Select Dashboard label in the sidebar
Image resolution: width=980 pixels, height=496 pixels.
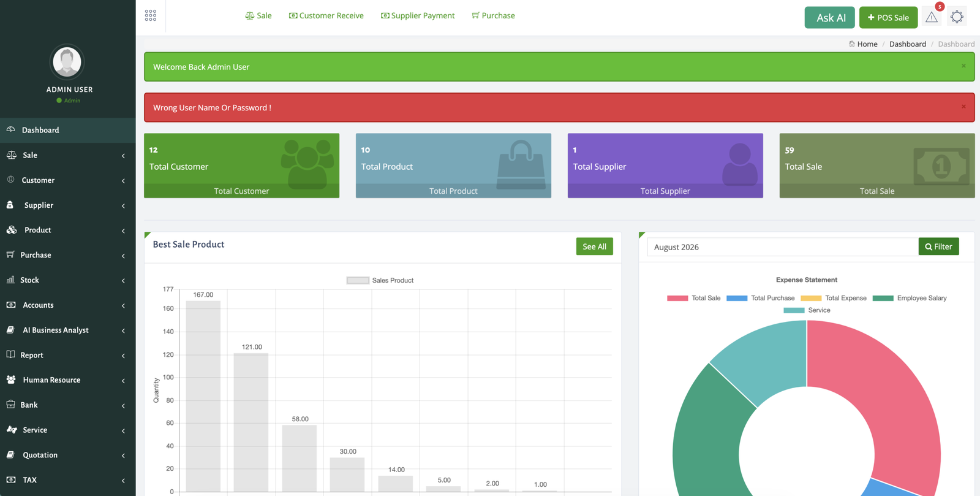[40, 130]
